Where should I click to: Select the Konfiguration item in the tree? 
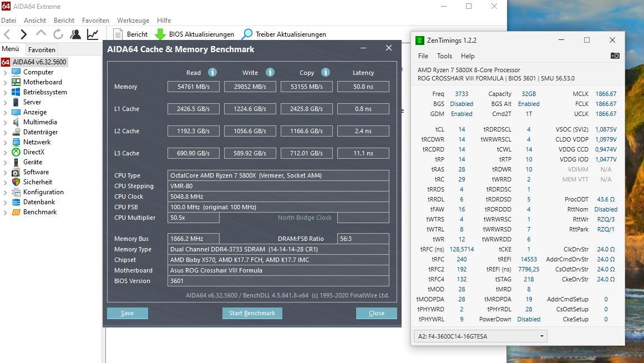[x=43, y=192]
